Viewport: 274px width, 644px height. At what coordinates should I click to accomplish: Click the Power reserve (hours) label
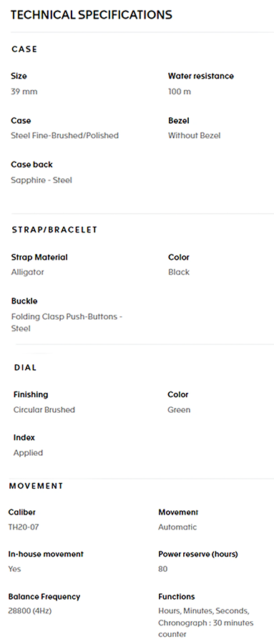pyautogui.click(x=198, y=554)
